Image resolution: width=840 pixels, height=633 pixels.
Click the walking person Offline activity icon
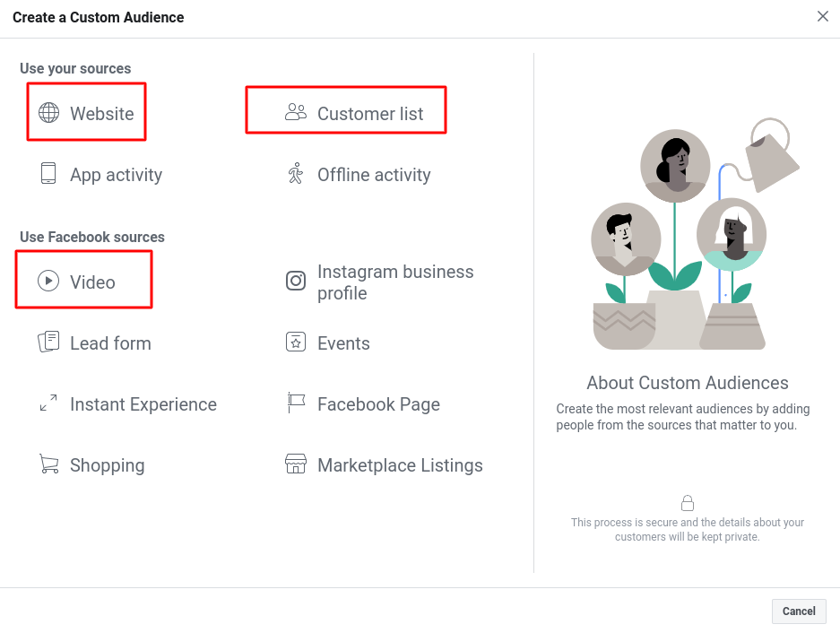pyautogui.click(x=295, y=174)
